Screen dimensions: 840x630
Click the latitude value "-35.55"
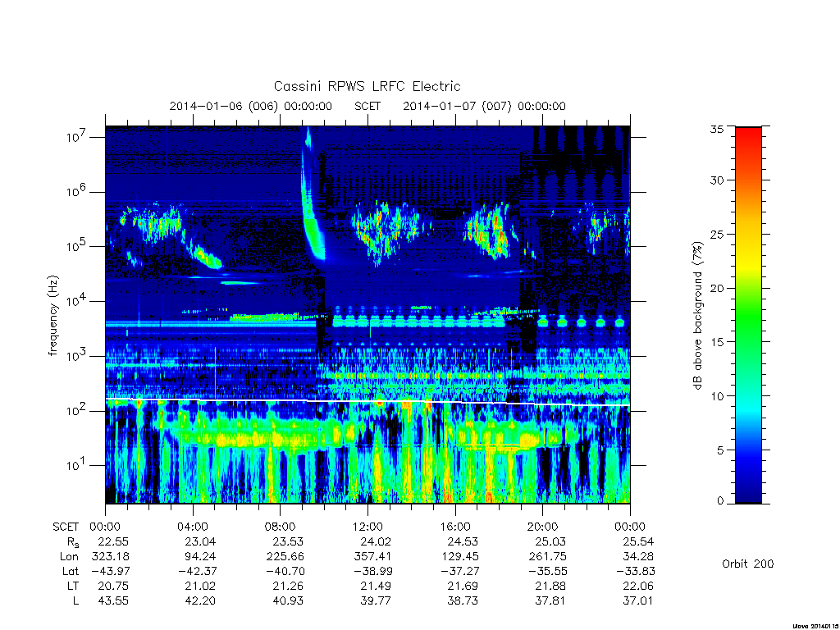(x=547, y=572)
